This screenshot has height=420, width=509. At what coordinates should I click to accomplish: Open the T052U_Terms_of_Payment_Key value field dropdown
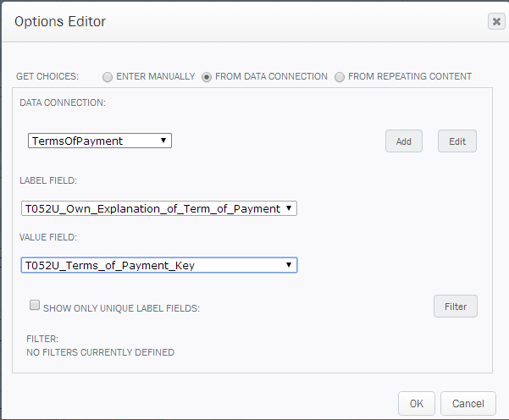click(x=159, y=265)
